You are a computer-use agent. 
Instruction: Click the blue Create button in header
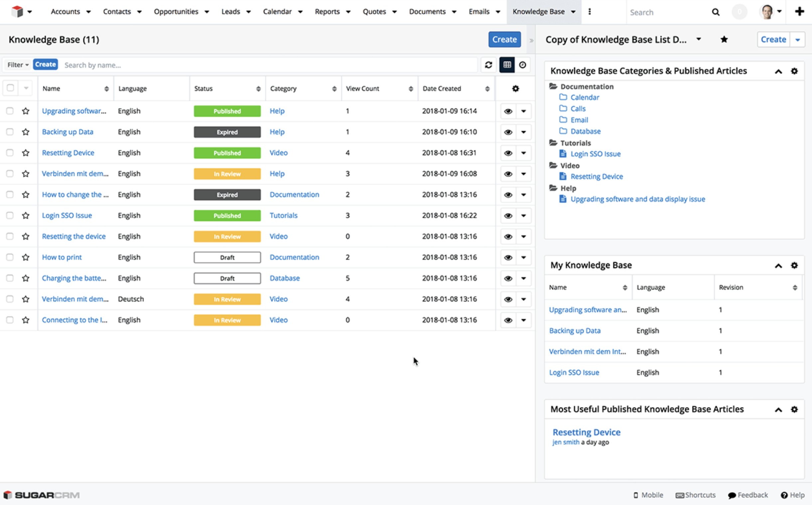(504, 40)
